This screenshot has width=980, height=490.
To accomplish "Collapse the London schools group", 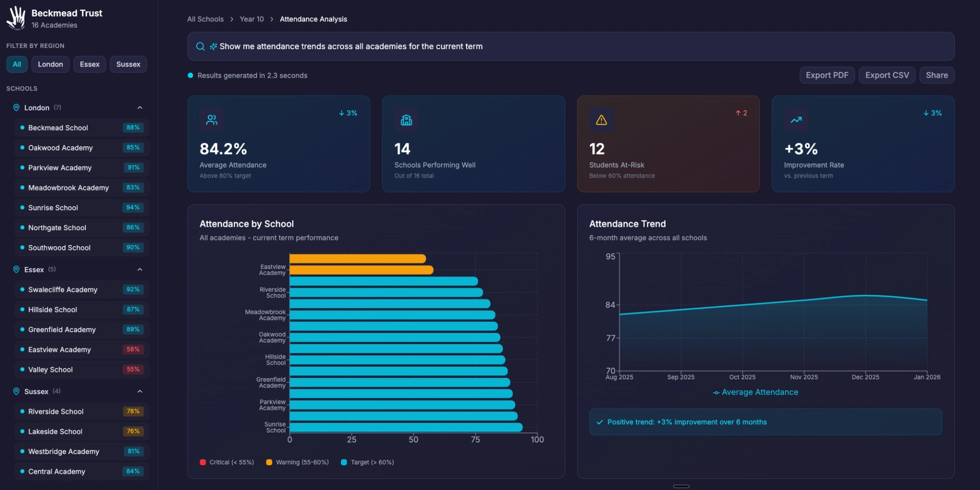I will pyautogui.click(x=140, y=108).
